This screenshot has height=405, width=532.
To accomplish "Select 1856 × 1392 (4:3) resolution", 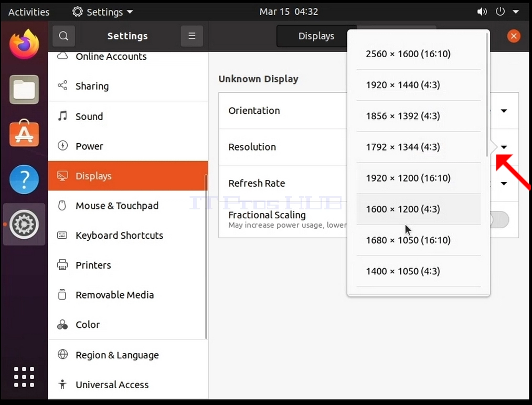I will point(418,116).
